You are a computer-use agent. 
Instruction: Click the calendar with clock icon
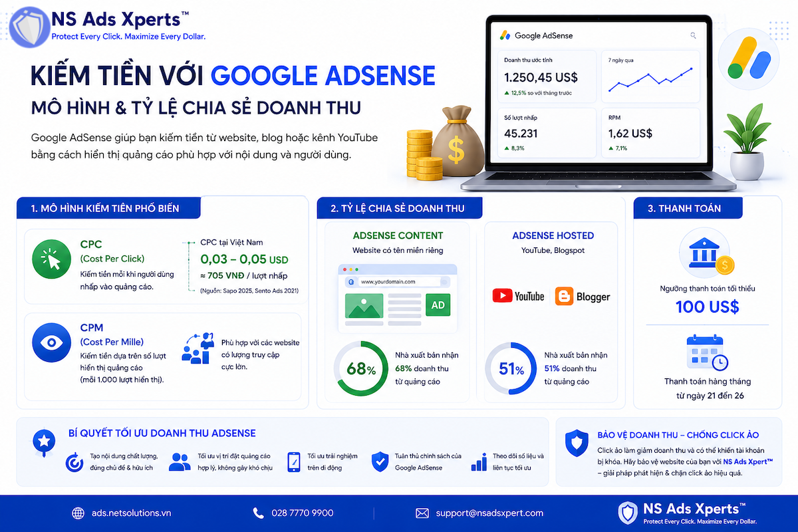(x=707, y=353)
